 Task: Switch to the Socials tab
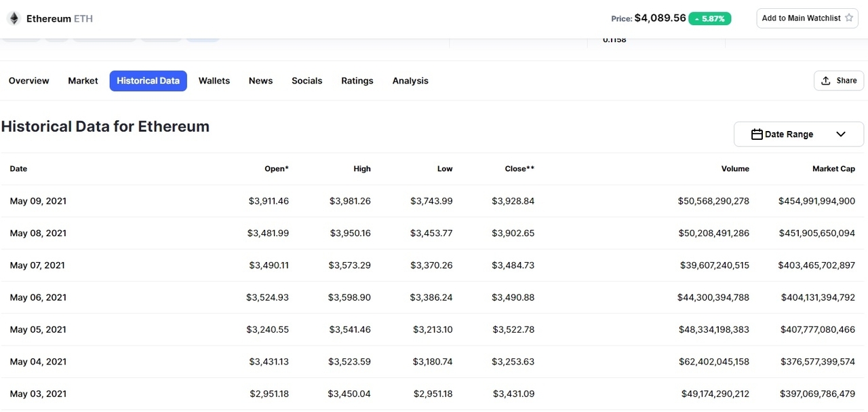[x=307, y=81]
